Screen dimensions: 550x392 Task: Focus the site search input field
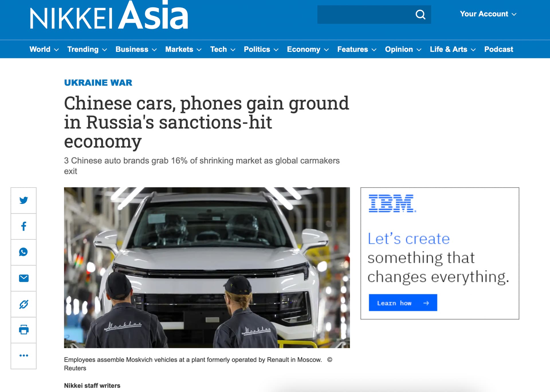pos(365,14)
